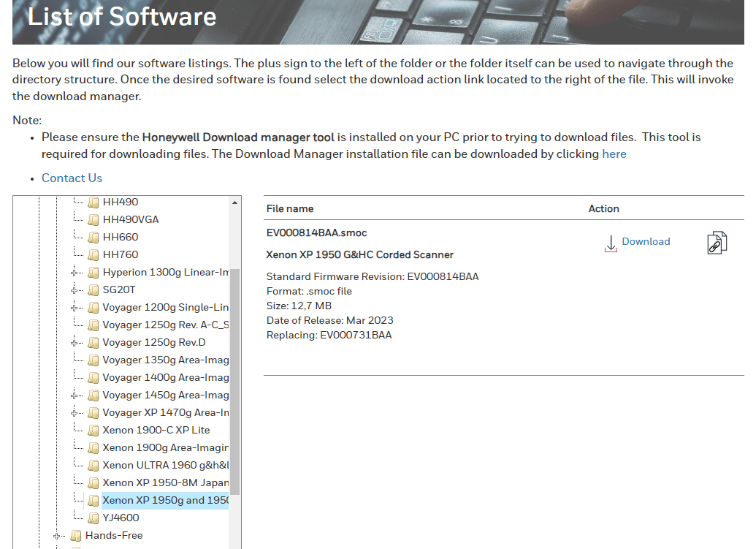
Task: Click the SG20T folder icon
Action: (93, 290)
